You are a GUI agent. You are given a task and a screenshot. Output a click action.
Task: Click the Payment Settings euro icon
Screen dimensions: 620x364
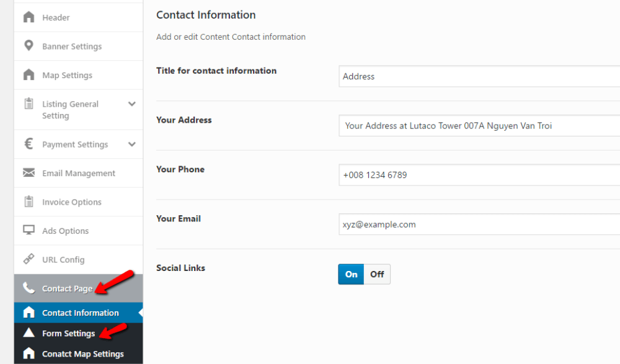pyautogui.click(x=27, y=144)
